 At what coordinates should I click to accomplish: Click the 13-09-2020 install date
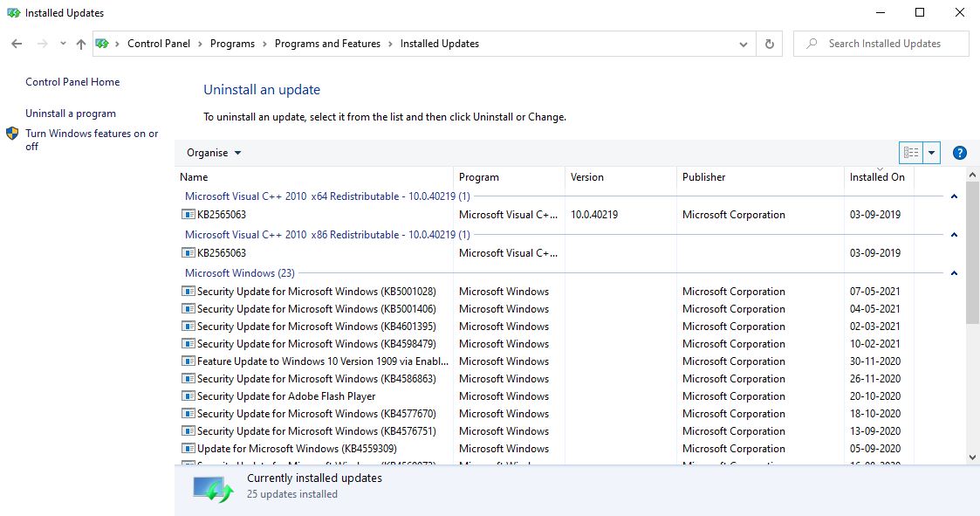[875, 431]
